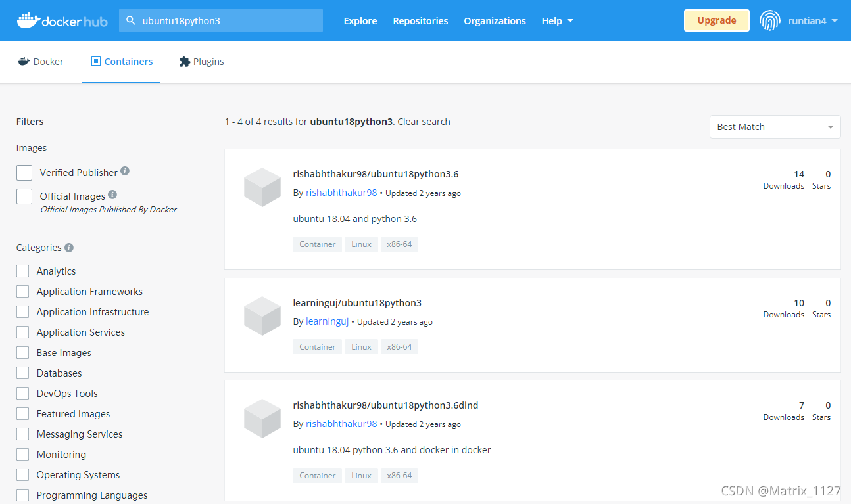Viewport: 851px width, 504px height.
Task: Click the '14 Downloads' count
Action: pyautogui.click(x=784, y=179)
